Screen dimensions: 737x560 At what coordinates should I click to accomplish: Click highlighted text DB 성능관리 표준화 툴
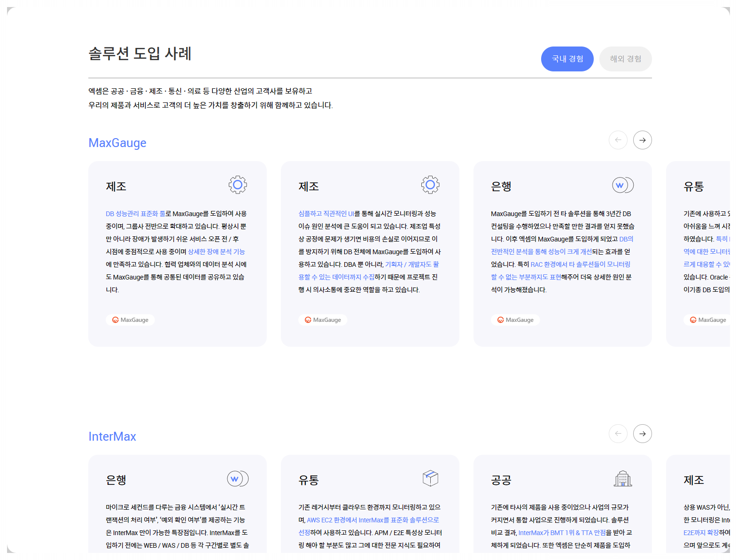[x=135, y=214]
